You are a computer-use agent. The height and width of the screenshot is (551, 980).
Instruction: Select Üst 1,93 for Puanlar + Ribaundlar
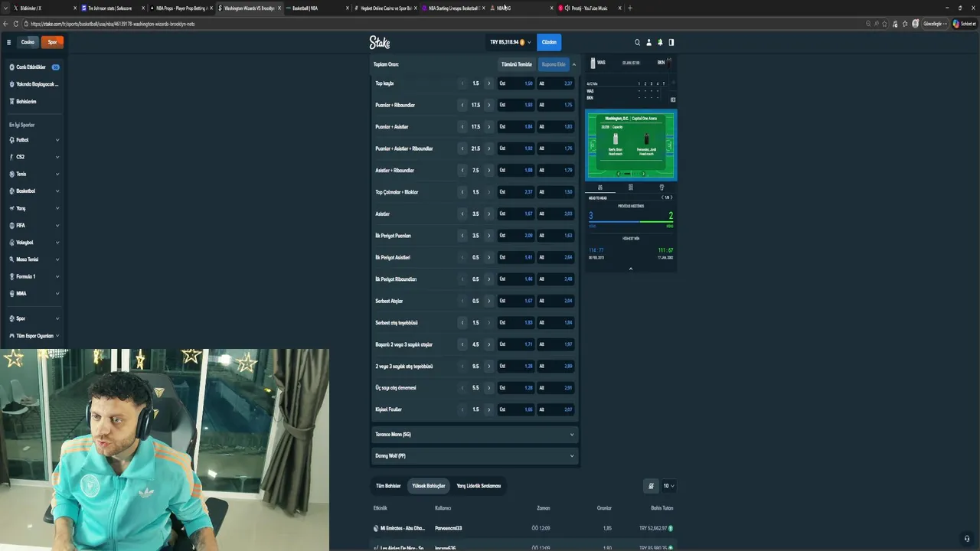click(x=516, y=105)
